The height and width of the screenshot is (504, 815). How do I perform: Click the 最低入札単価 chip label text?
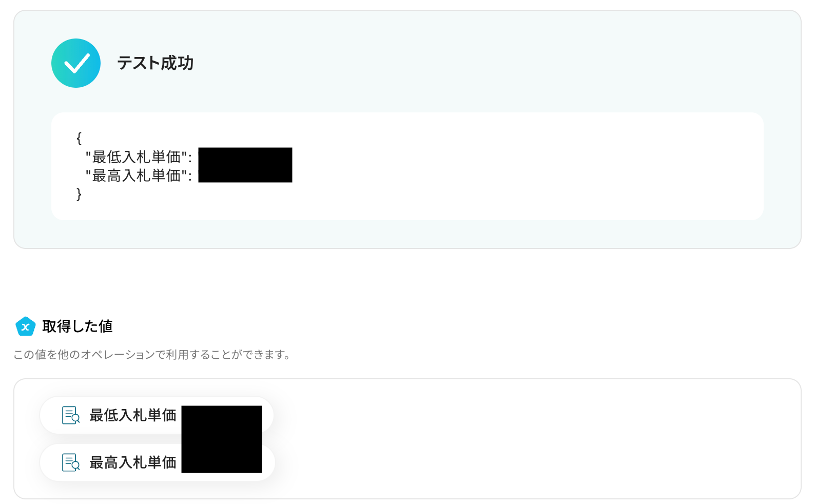[x=133, y=415]
